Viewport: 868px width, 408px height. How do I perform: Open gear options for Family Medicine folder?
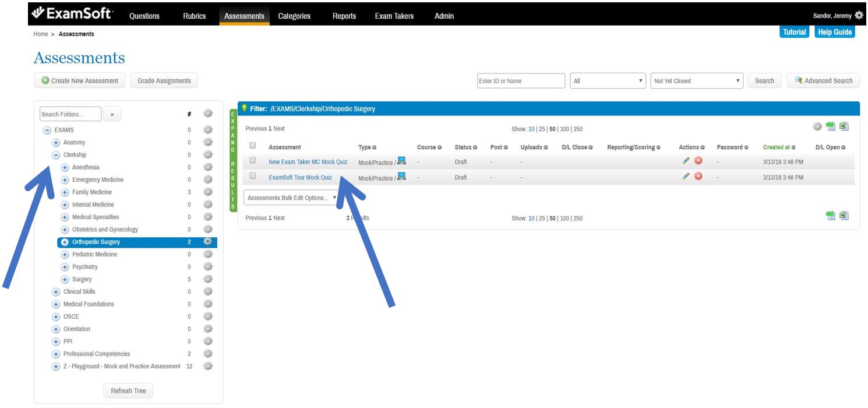coord(208,192)
